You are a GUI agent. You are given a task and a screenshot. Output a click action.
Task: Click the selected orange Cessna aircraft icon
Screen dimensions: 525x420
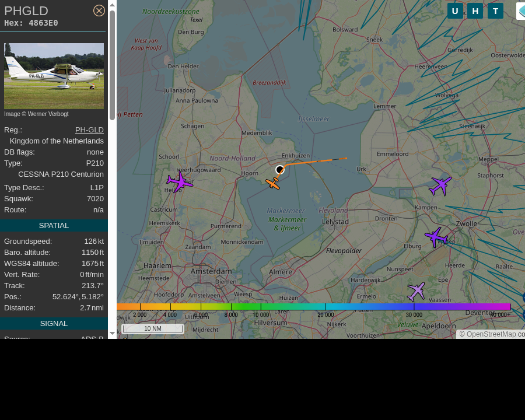[x=273, y=183]
